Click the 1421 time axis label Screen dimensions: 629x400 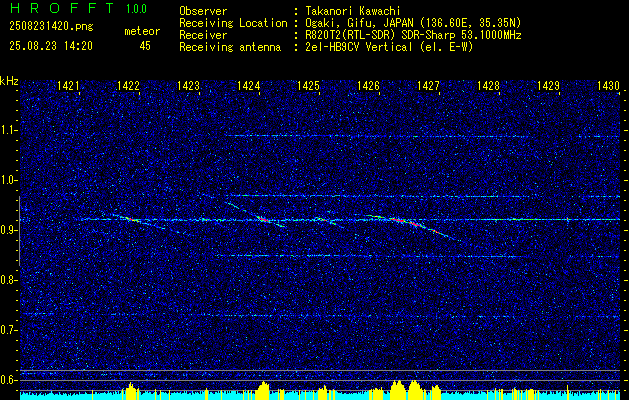click(x=68, y=86)
